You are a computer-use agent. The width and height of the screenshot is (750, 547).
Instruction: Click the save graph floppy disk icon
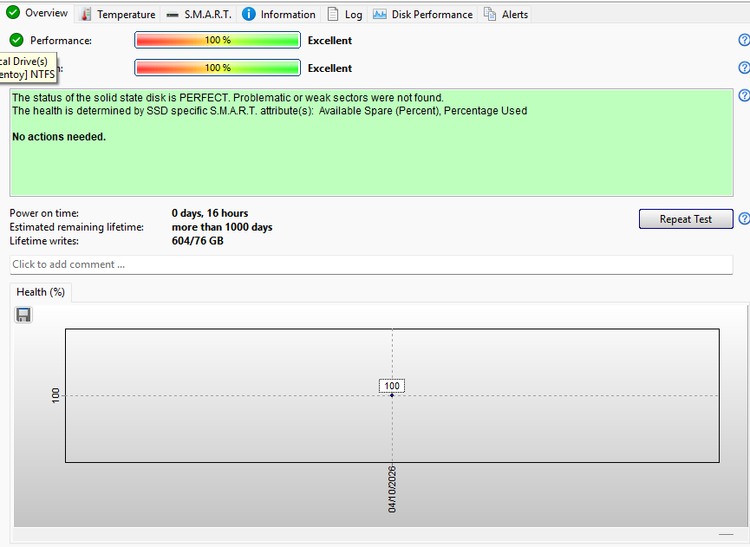coord(23,315)
